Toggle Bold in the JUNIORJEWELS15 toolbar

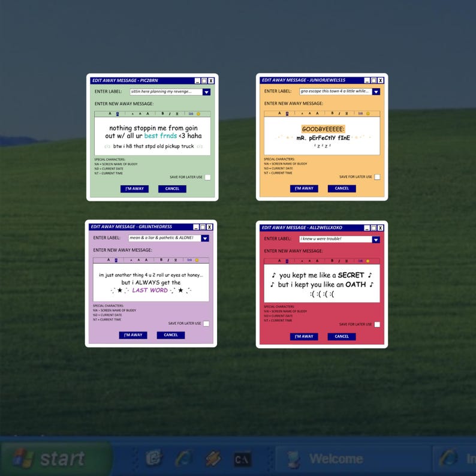click(332, 113)
